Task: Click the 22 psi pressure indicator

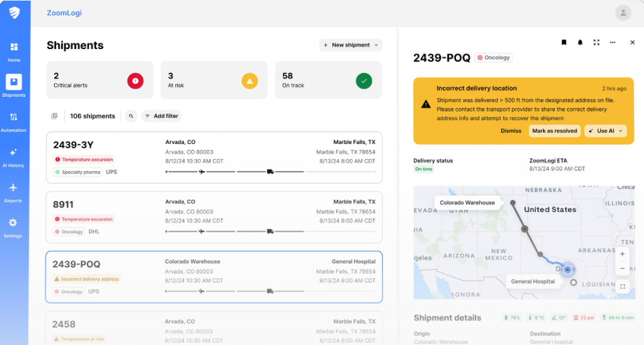Action: tap(583, 317)
